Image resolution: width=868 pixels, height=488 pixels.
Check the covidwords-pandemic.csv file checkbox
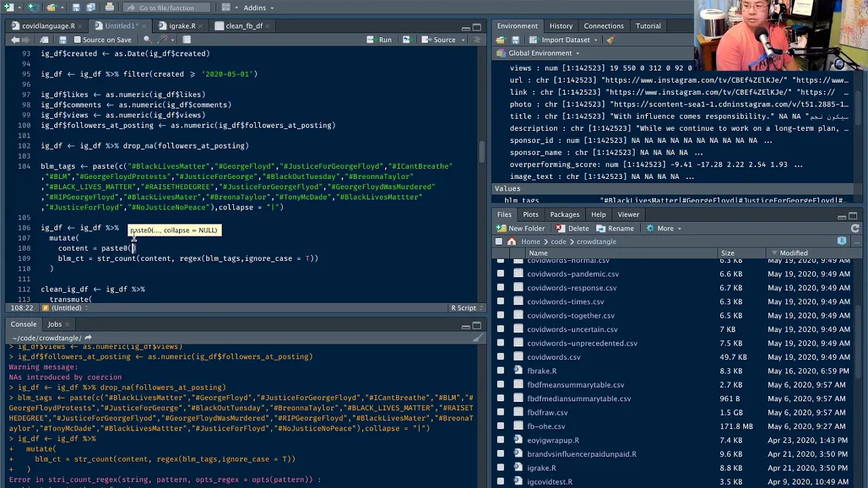[500, 274]
